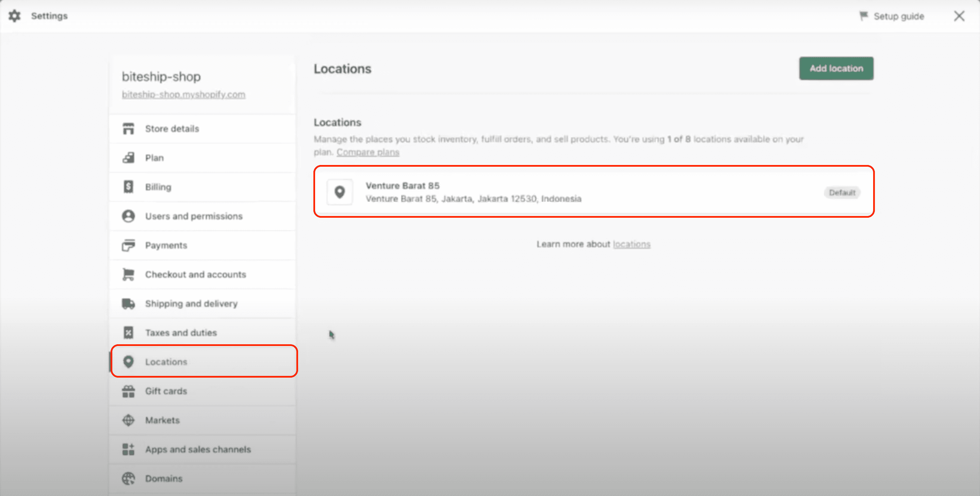Screen dimensions: 980x496
Task: Click the Checkout cart icon
Action: click(128, 274)
